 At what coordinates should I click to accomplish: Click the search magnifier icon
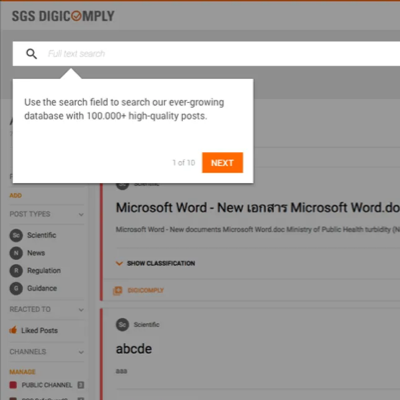coord(32,54)
